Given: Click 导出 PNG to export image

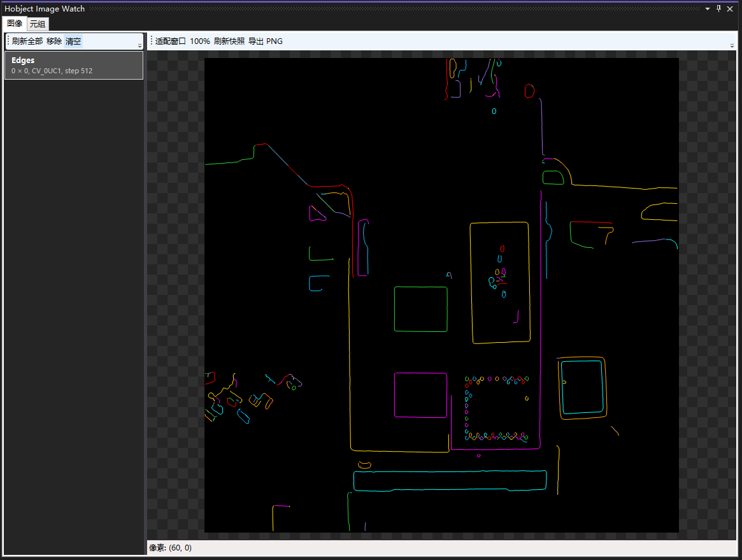Looking at the screenshot, I should point(266,41).
